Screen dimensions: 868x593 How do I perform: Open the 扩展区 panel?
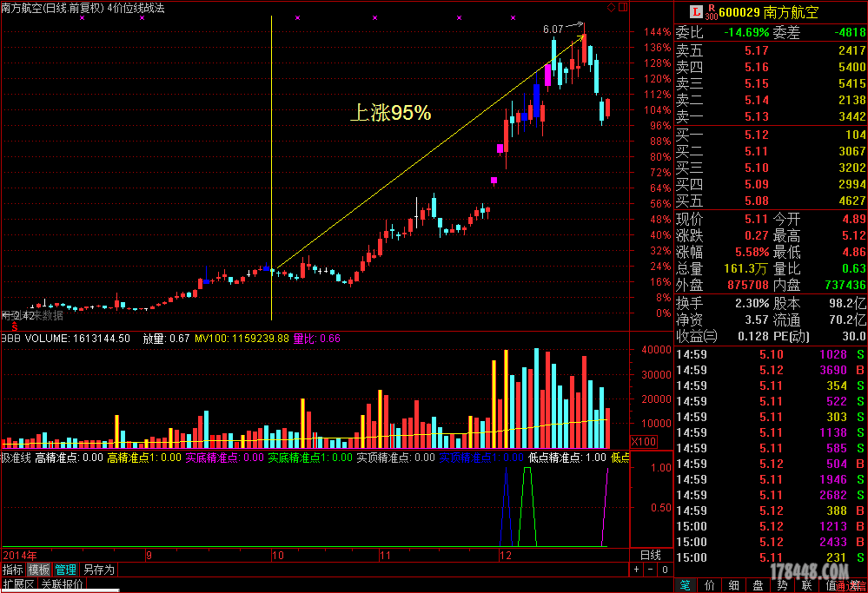coord(18,584)
